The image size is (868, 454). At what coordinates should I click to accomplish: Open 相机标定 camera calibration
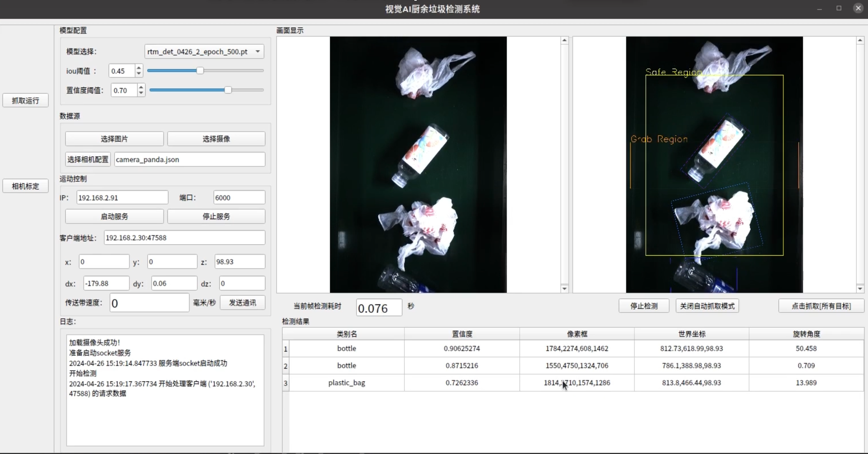pyautogui.click(x=25, y=186)
